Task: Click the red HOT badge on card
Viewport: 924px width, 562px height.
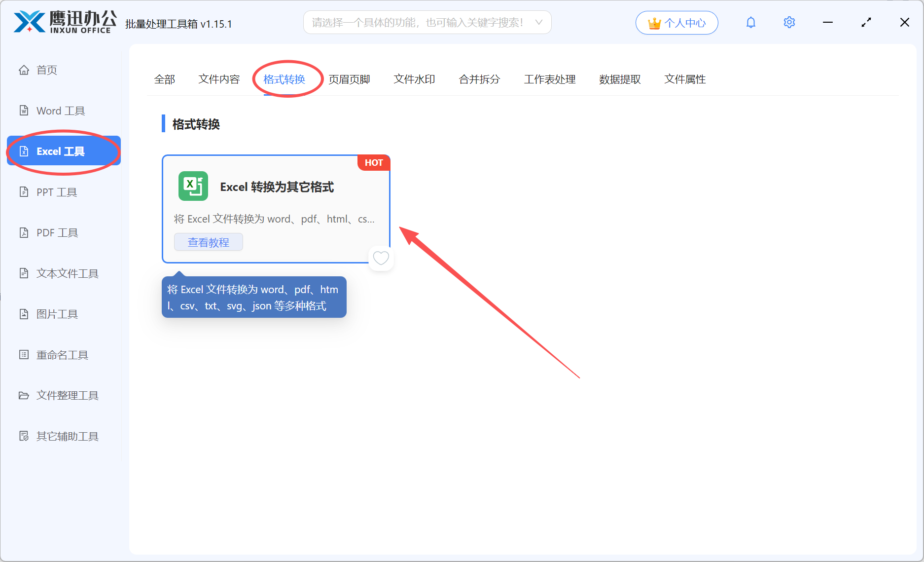Action: pos(374,163)
